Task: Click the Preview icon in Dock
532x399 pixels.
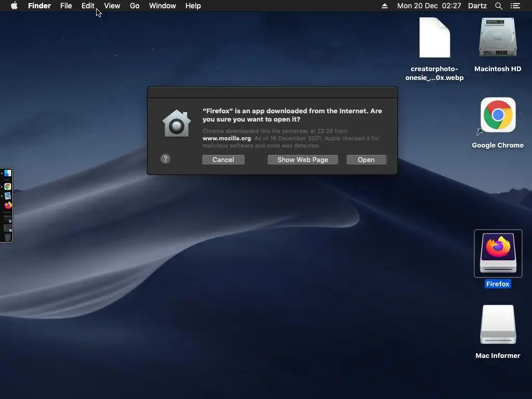Action: 8,196
